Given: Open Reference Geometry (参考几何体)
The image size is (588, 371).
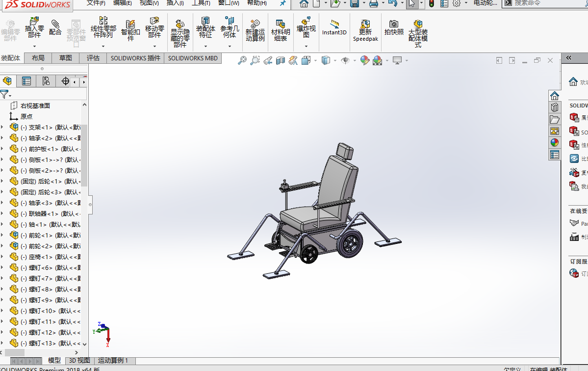Looking at the screenshot, I should click(230, 27).
